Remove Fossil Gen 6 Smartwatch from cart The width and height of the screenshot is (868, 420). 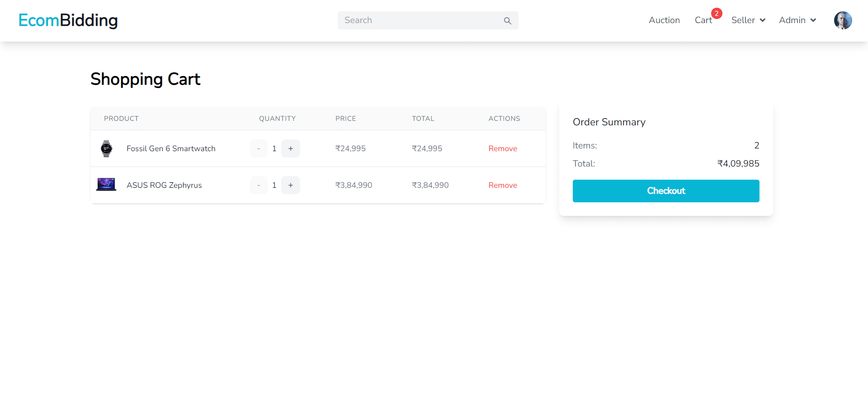click(x=503, y=148)
